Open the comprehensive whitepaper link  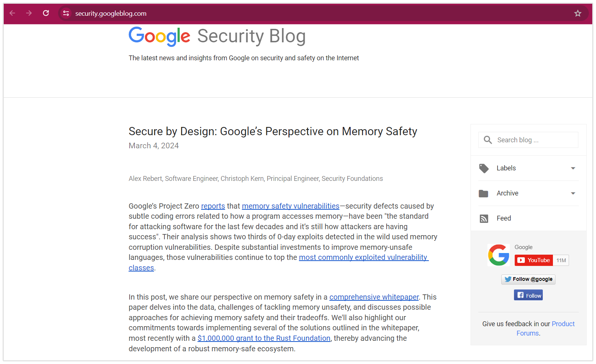click(x=374, y=297)
